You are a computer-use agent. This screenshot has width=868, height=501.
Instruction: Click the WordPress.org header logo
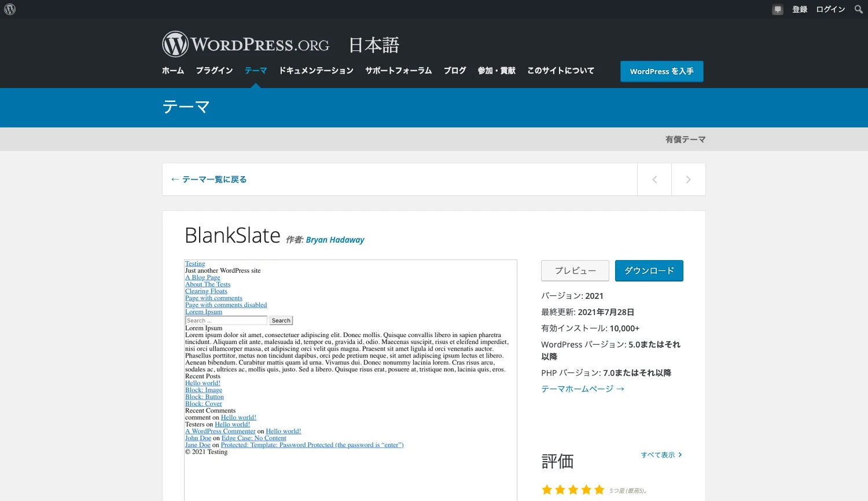[245, 44]
